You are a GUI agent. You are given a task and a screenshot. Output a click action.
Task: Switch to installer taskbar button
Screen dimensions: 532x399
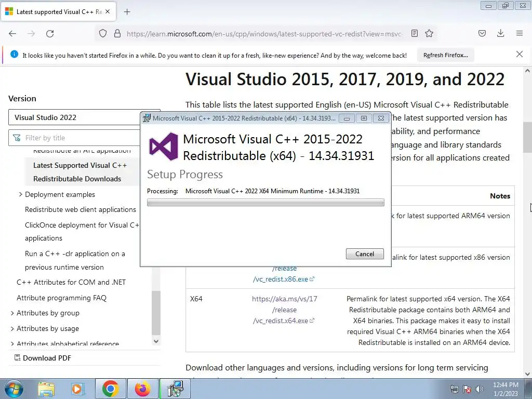click(x=175, y=389)
